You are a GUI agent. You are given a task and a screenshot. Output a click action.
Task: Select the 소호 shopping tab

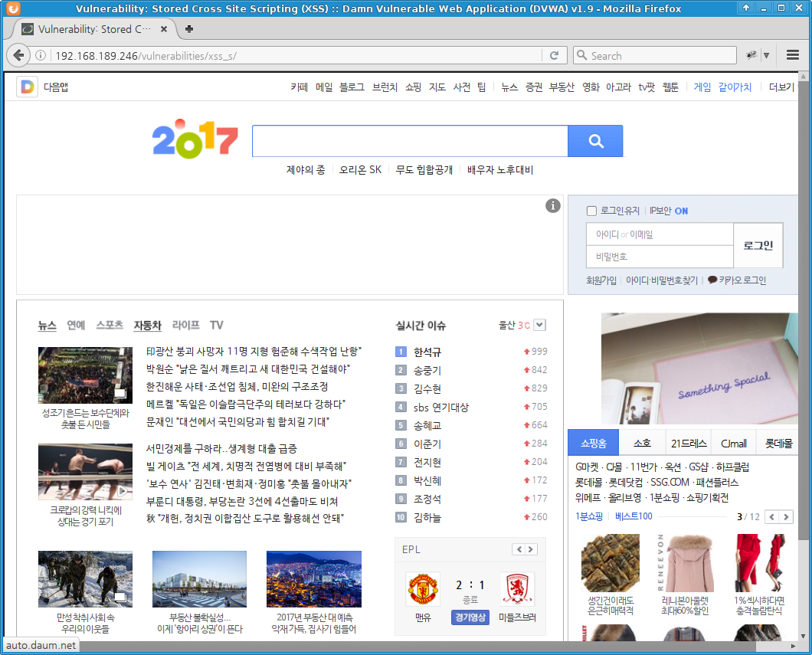[642, 443]
